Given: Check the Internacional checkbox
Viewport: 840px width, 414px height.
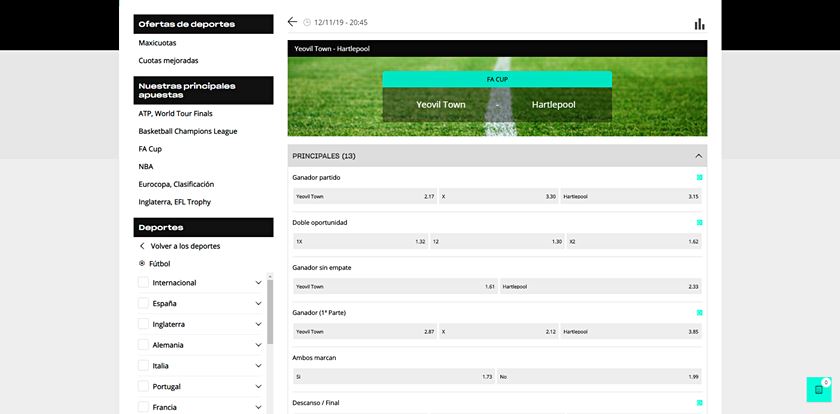Looking at the screenshot, I should point(143,282).
